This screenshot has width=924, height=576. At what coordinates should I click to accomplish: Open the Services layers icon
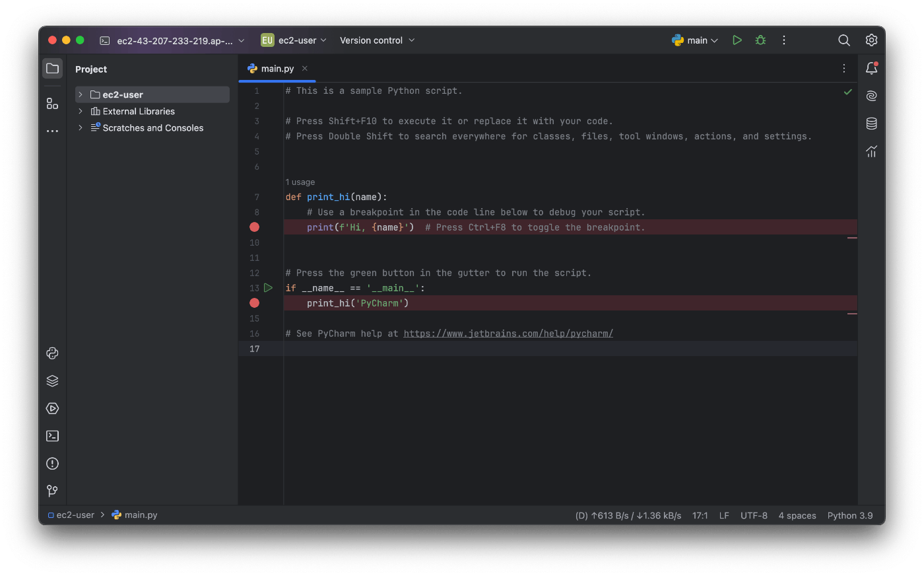tap(53, 381)
